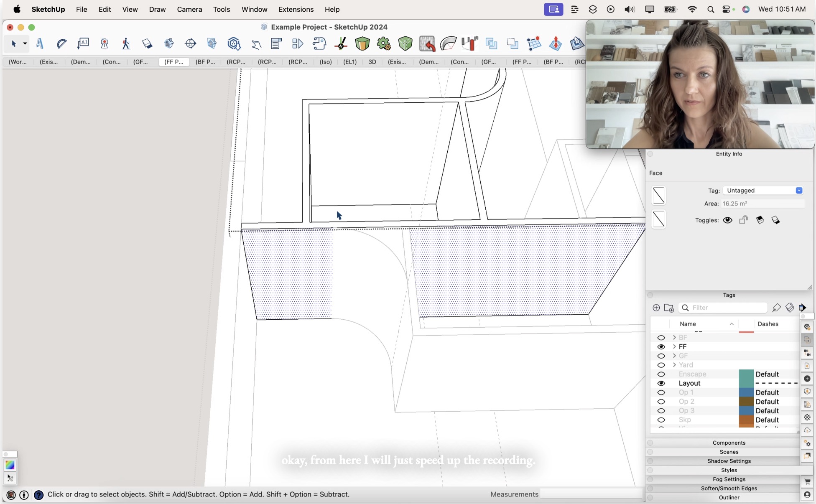The width and height of the screenshot is (816, 504).
Task: Click inside the tags Filter field
Action: click(x=723, y=308)
